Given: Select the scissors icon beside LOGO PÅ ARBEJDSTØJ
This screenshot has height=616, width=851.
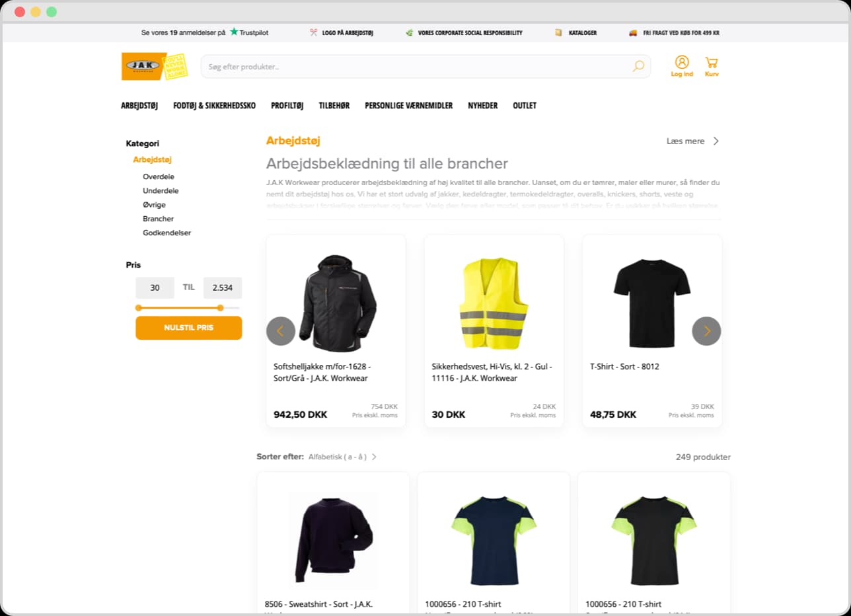Looking at the screenshot, I should pyautogui.click(x=313, y=31).
